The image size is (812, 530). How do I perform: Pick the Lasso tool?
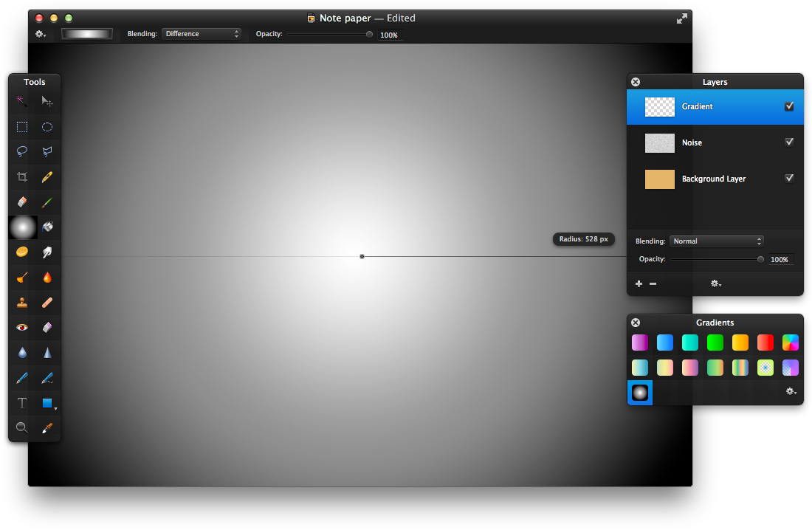(x=22, y=151)
